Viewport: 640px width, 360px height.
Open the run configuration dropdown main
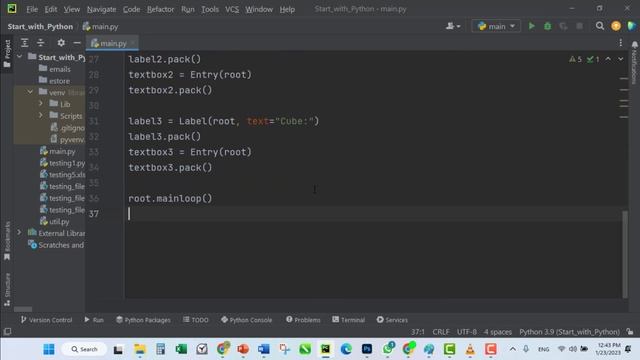tap(496, 26)
